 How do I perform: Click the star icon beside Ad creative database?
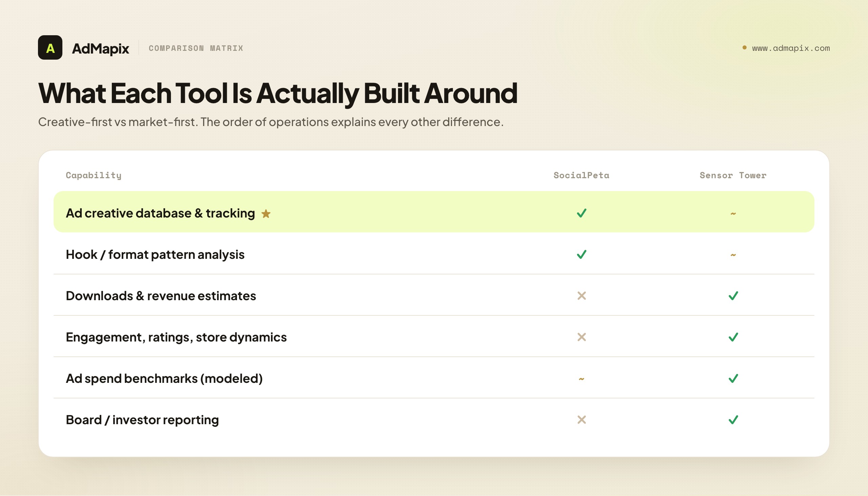pos(266,213)
